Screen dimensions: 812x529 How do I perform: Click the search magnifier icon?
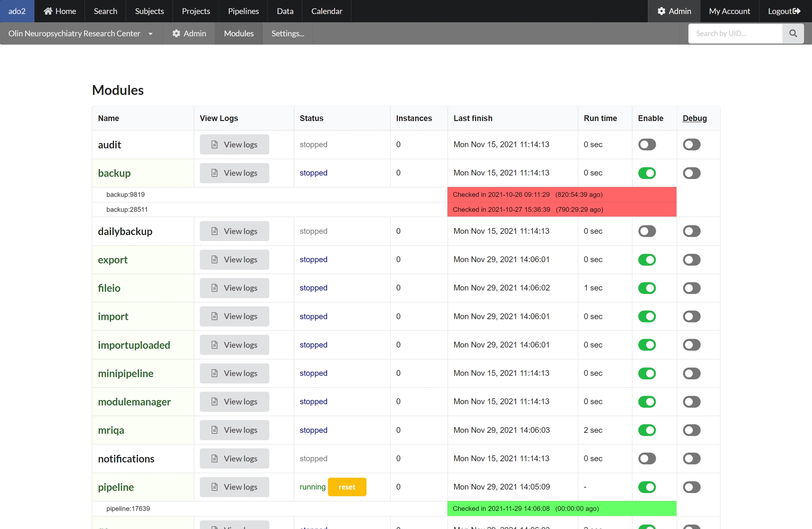pos(793,33)
